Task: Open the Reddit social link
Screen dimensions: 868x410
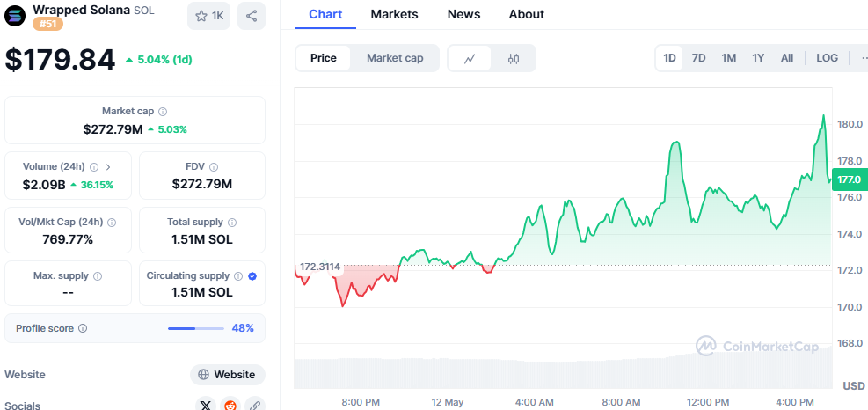Action: (x=230, y=405)
